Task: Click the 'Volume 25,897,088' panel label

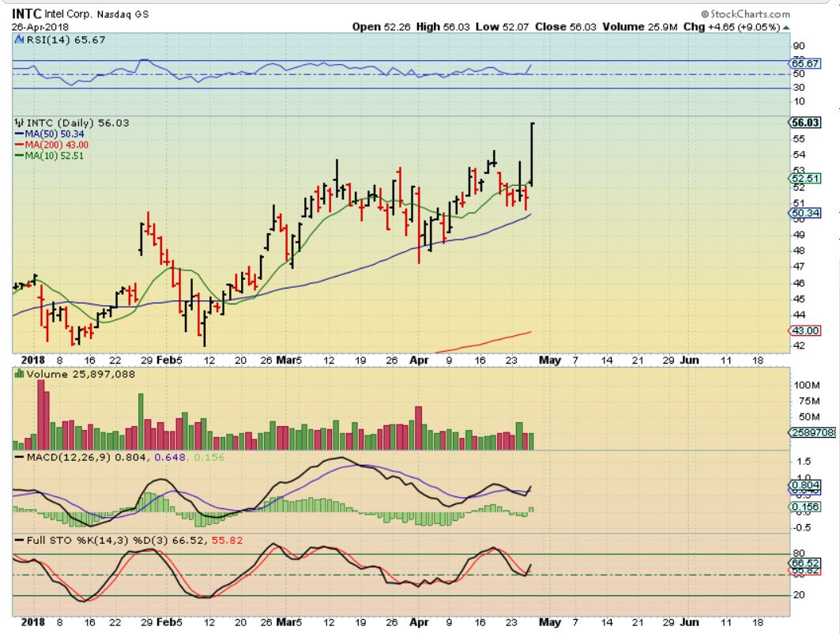Action: point(81,374)
